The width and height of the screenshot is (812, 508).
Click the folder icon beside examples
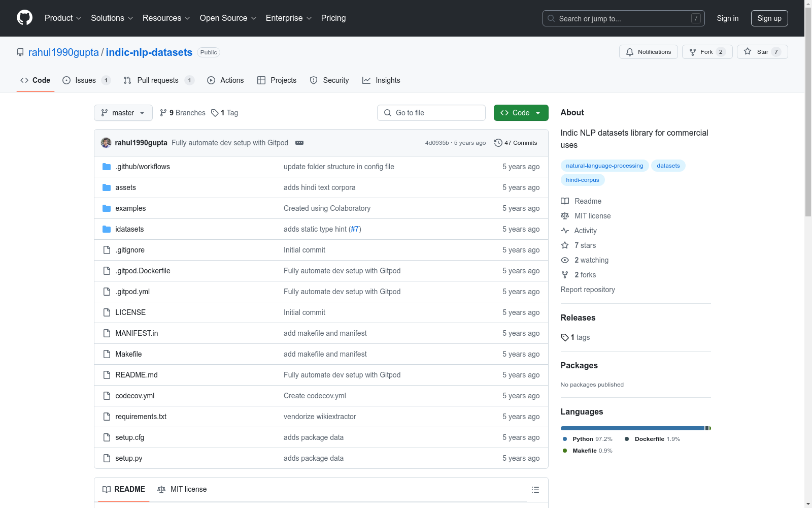coord(107,208)
